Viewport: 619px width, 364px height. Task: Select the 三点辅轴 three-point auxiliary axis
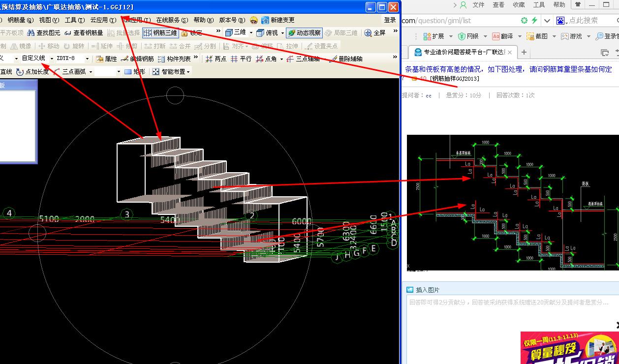point(303,59)
